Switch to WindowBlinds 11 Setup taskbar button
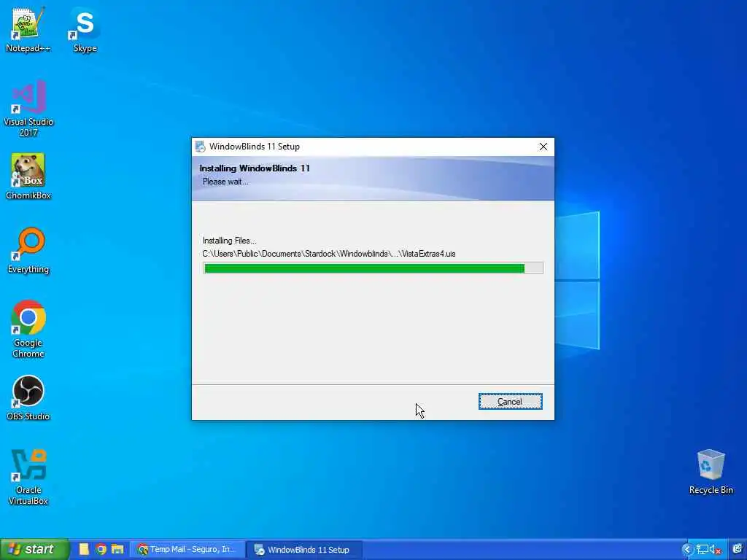 pos(305,550)
